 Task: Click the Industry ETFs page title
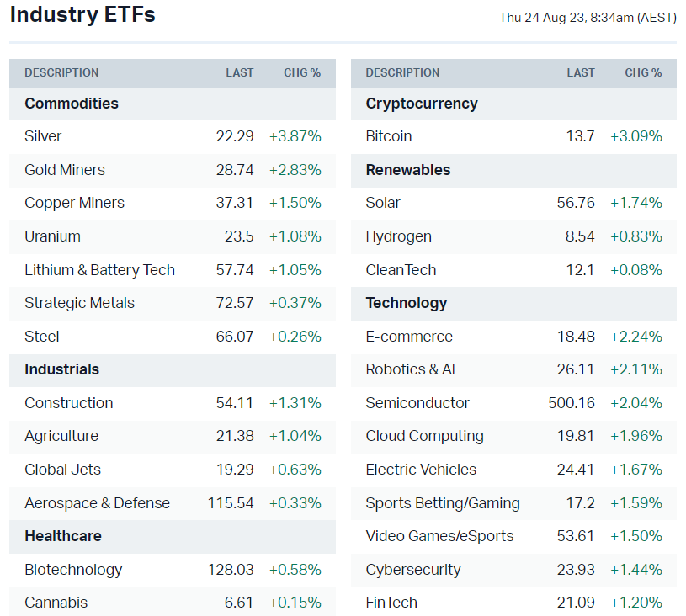click(x=82, y=15)
